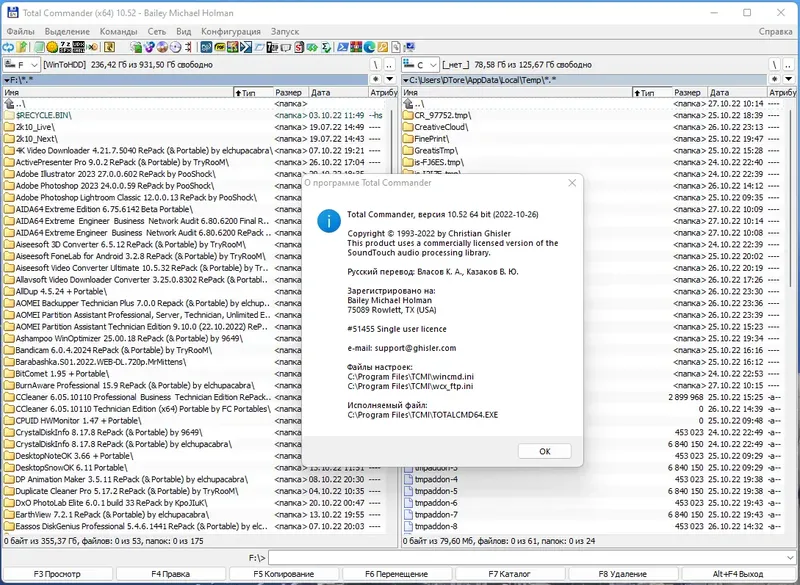Click the purple toolbar icon beside network folder
Screen dimensions: 800x585
(x=149, y=47)
